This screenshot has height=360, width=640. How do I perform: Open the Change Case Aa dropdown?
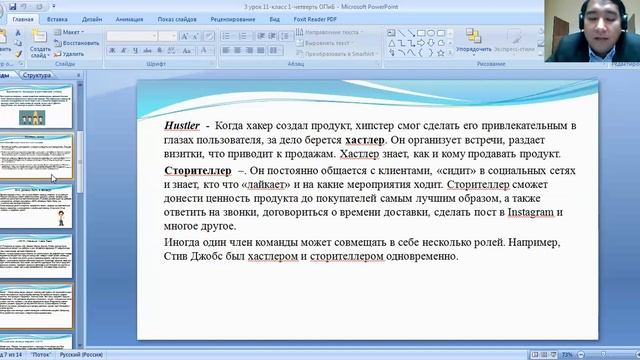(187, 50)
